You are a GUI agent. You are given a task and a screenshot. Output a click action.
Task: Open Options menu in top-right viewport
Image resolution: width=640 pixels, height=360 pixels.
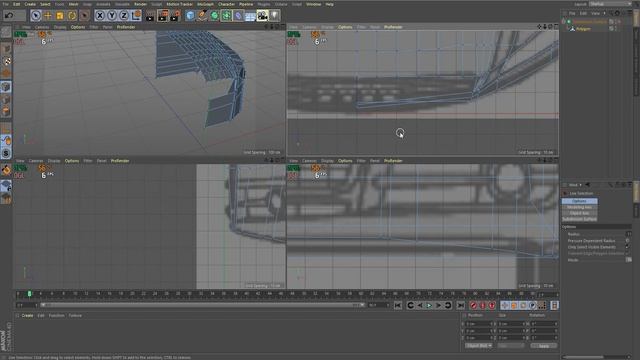pyautogui.click(x=345, y=27)
